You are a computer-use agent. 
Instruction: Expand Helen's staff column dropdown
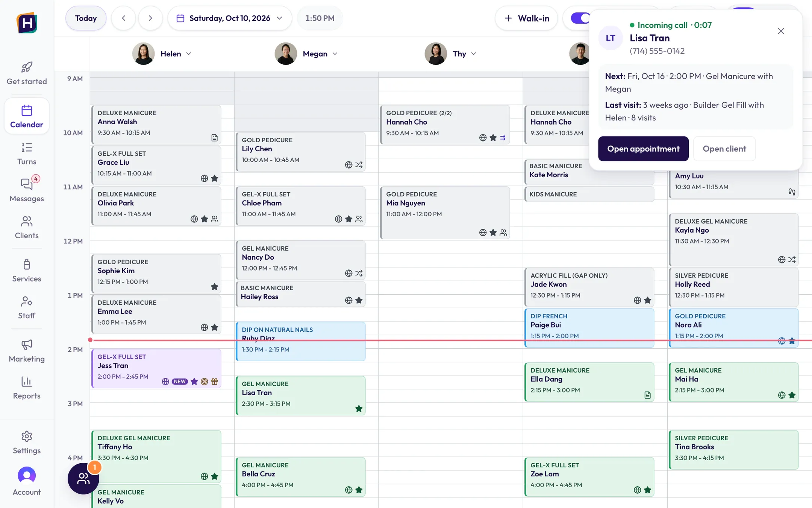coord(189,54)
